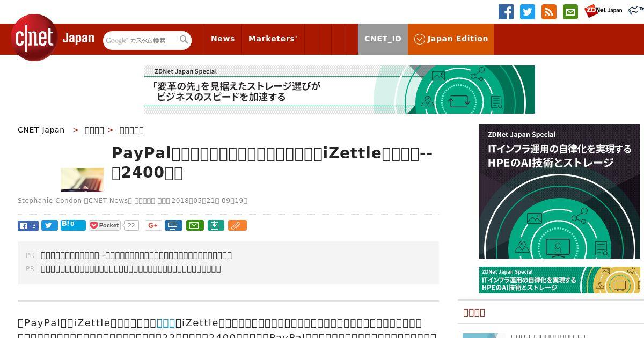Open the ZDNet Japan logo link
This screenshot has width=644, height=338.
pyautogui.click(x=603, y=11)
